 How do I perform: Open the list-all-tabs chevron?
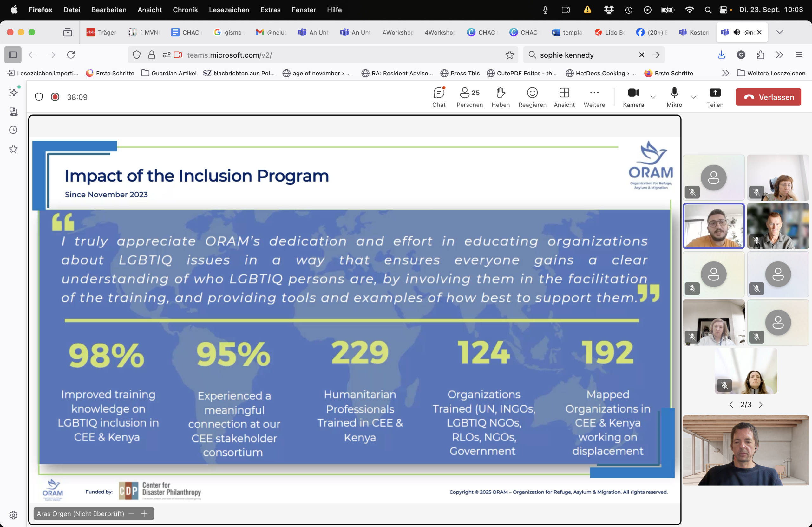(780, 32)
